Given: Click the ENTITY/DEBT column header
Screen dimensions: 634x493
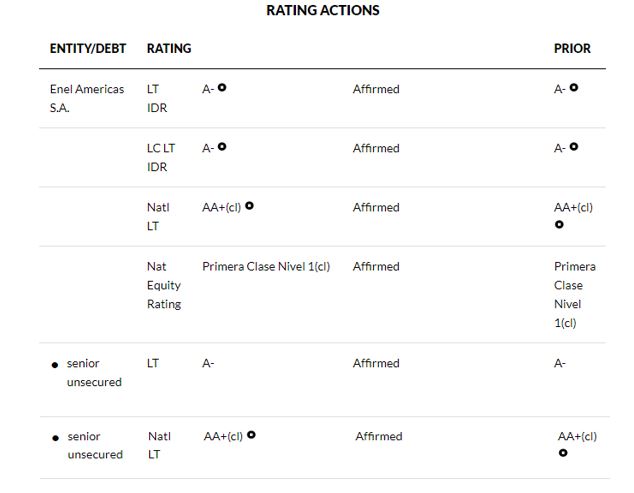Looking at the screenshot, I should [x=86, y=48].
